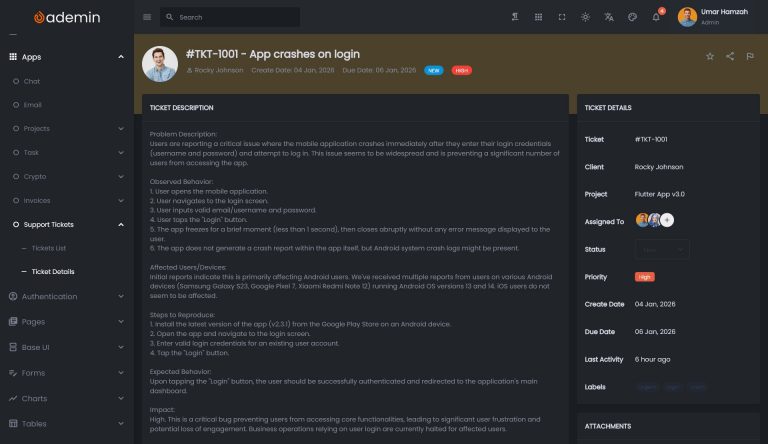
Task: Click first assigned user avatar
Action: click(x=642, y=220)
